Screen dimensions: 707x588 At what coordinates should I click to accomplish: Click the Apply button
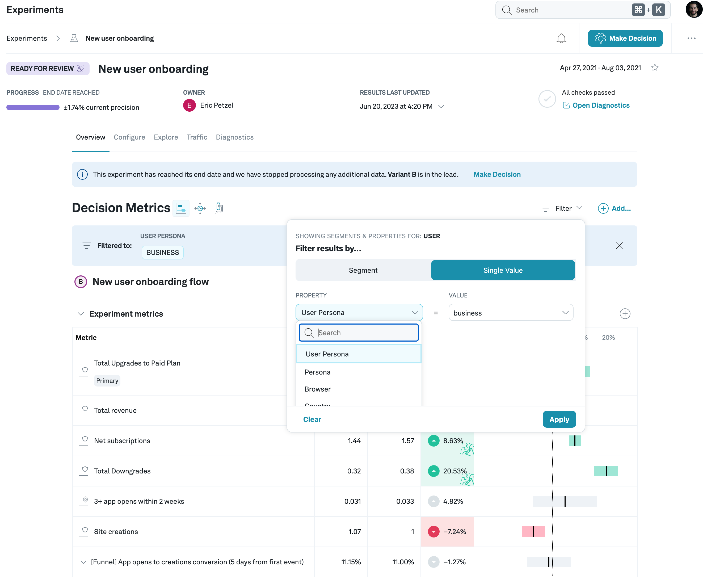[x=559, y=419]
